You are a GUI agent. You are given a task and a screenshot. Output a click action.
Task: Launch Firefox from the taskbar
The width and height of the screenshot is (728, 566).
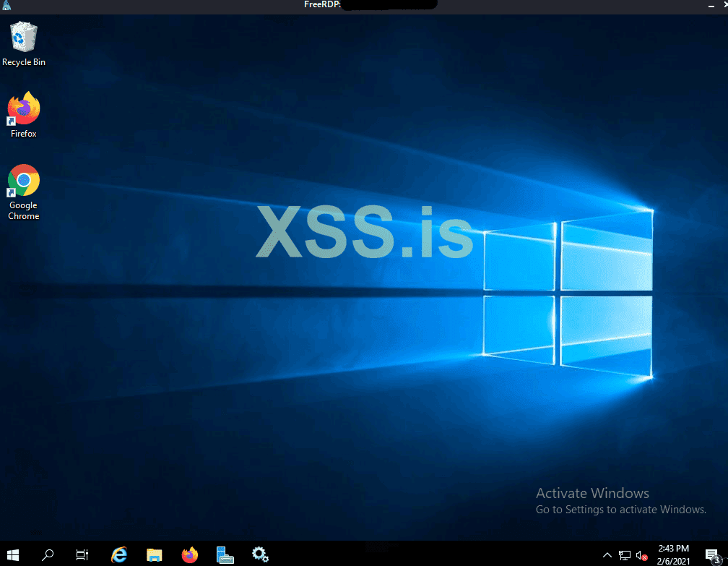click(x=189, y=555)
